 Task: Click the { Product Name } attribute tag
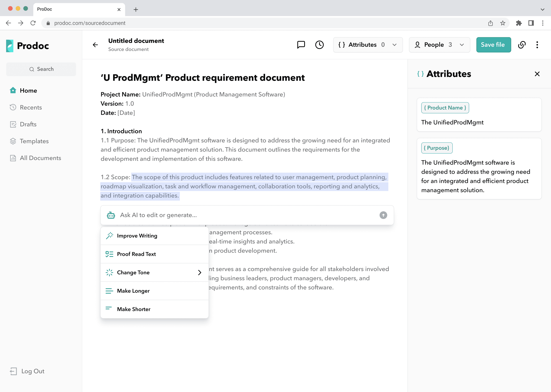(x=445, y=108)
